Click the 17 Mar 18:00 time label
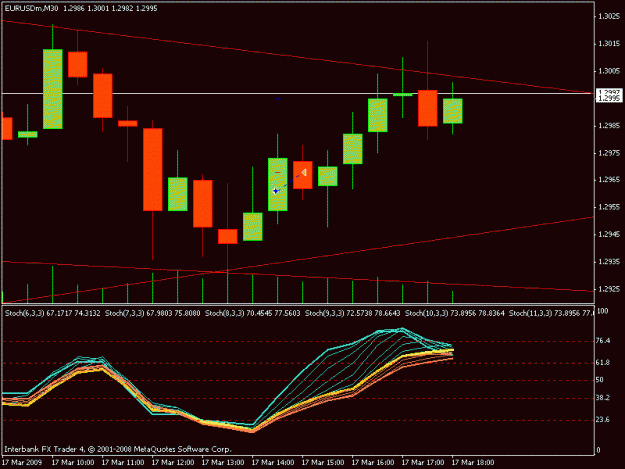Viewport: 625px width, 469px height. [x=473, y=463]
